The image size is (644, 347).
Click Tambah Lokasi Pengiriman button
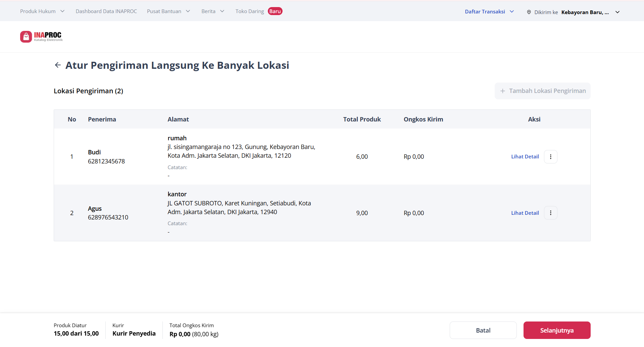[542, 91]
